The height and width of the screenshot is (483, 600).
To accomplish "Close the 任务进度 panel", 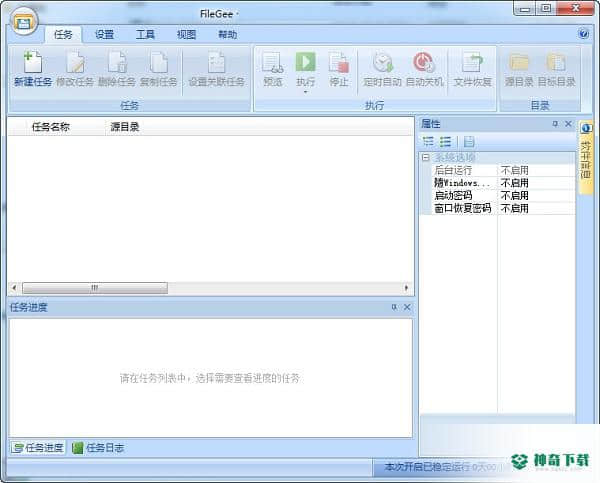I will pos(407,307).
